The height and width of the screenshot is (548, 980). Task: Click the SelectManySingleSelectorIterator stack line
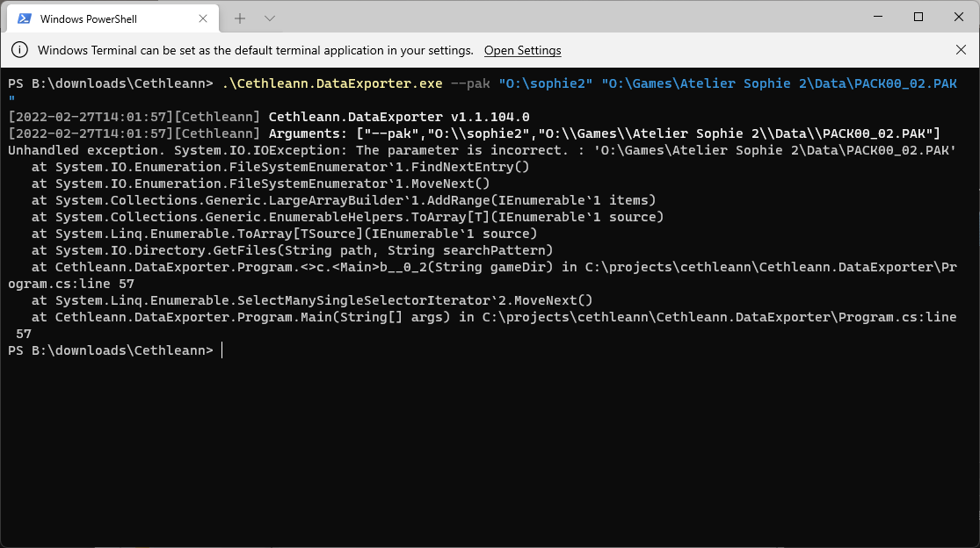click(x=312, y=300)
